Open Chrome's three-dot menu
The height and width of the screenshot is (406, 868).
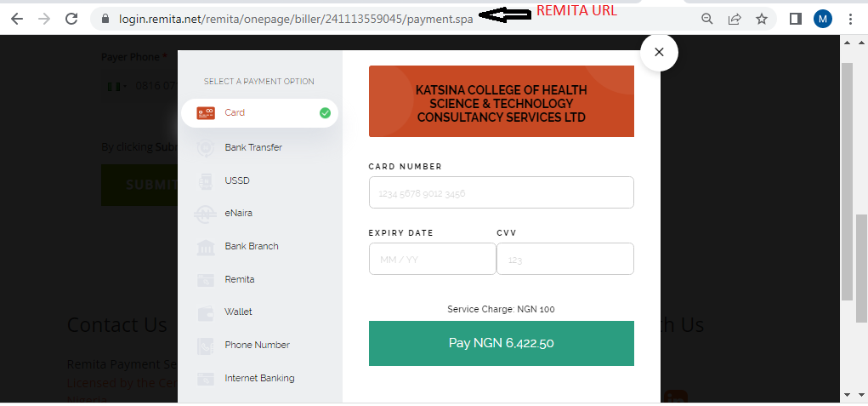850,19
